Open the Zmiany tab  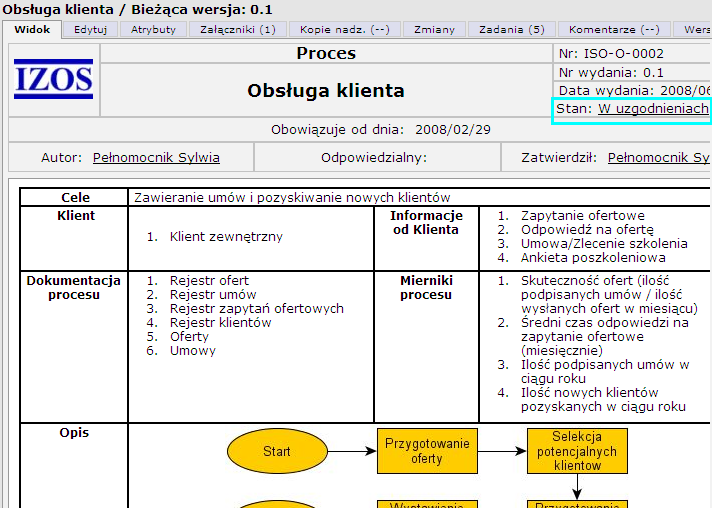434,30
